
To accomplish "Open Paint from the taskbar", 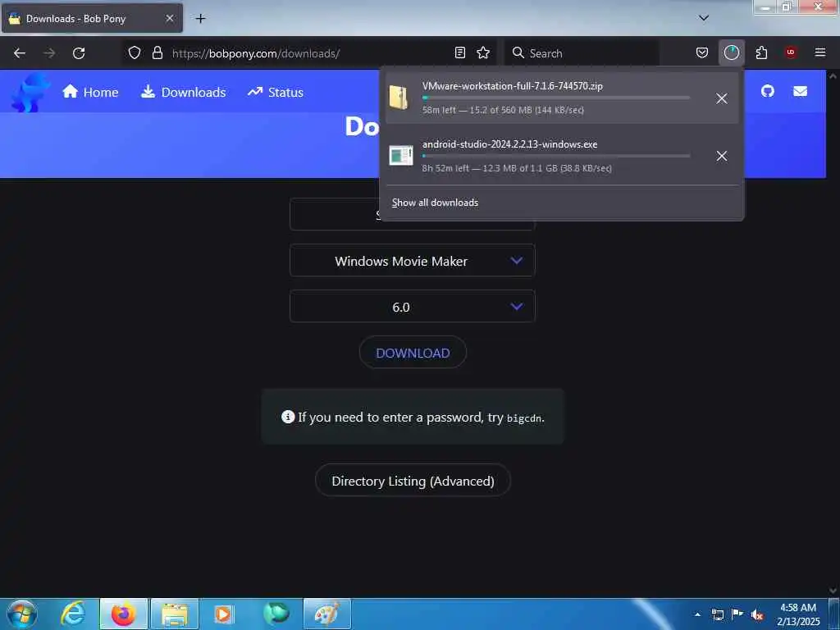I will tap(326, 614).
